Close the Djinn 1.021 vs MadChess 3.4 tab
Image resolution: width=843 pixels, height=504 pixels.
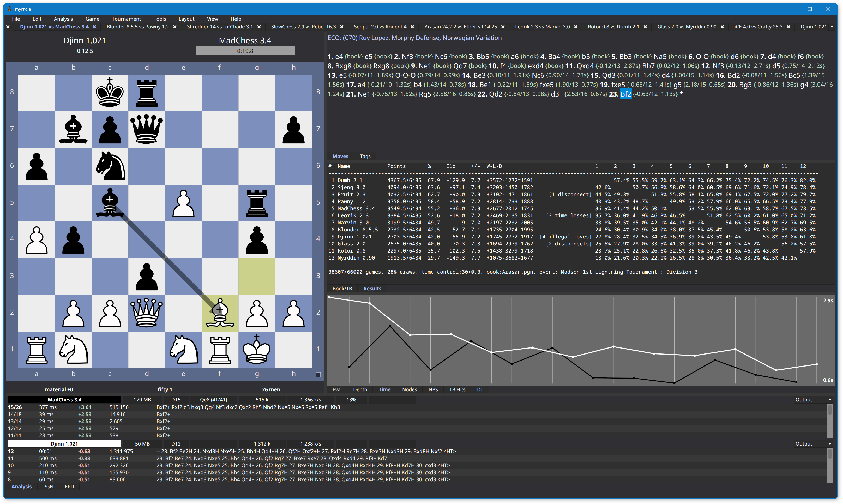(x=94, y=27)
